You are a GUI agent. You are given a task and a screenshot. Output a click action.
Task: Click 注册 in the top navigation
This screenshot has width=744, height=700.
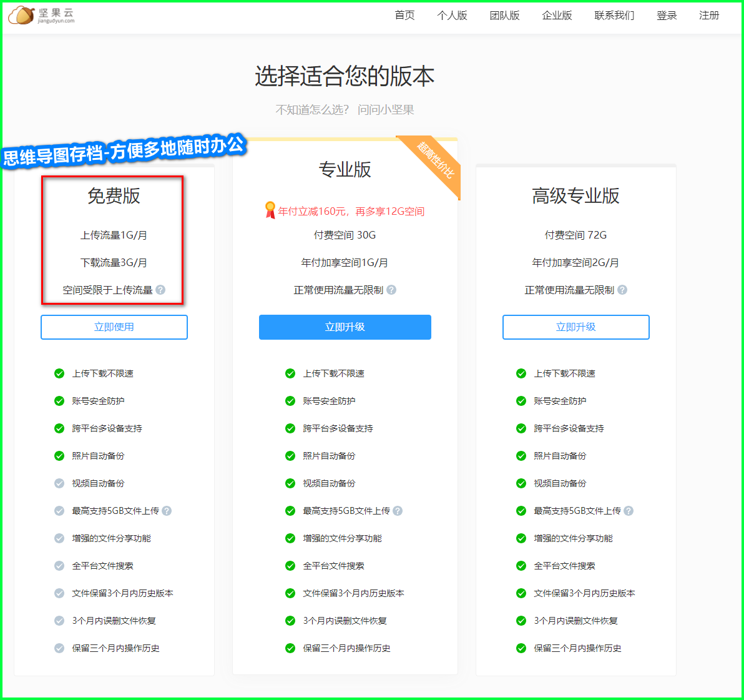click(710, 16)
